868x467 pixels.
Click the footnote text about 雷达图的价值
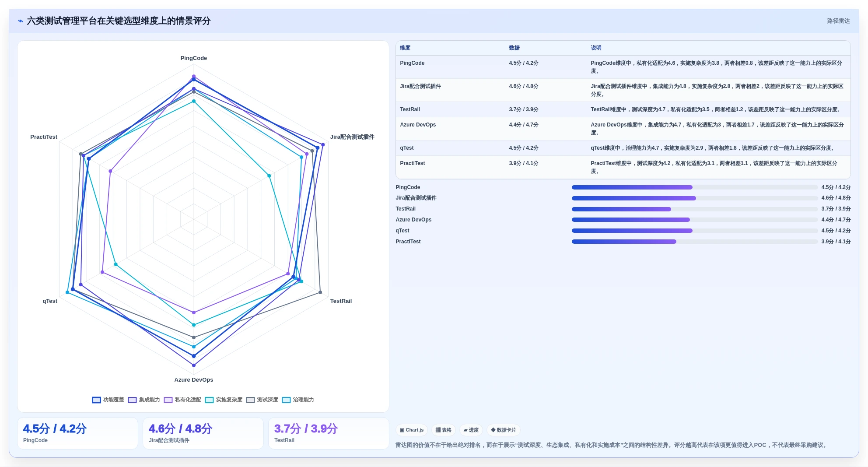coord(612,445)
